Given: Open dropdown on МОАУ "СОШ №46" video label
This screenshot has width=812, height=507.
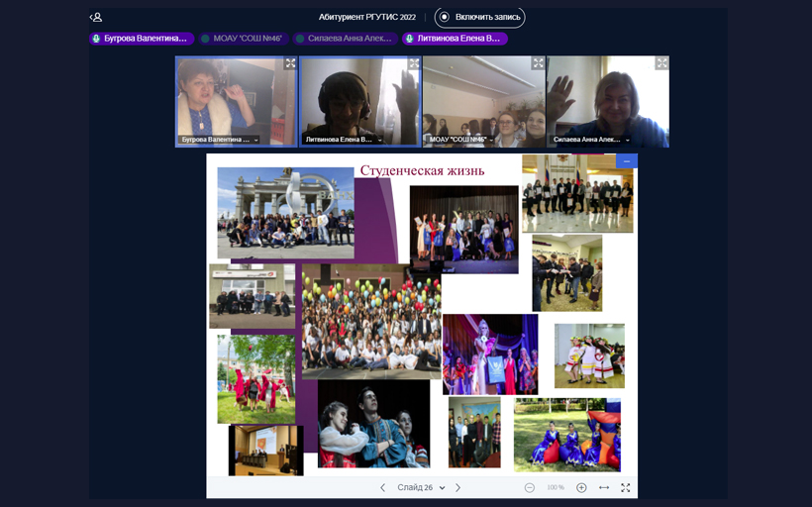Looking at the screenshot, I should pyautogui.click(x=491, y=140).
